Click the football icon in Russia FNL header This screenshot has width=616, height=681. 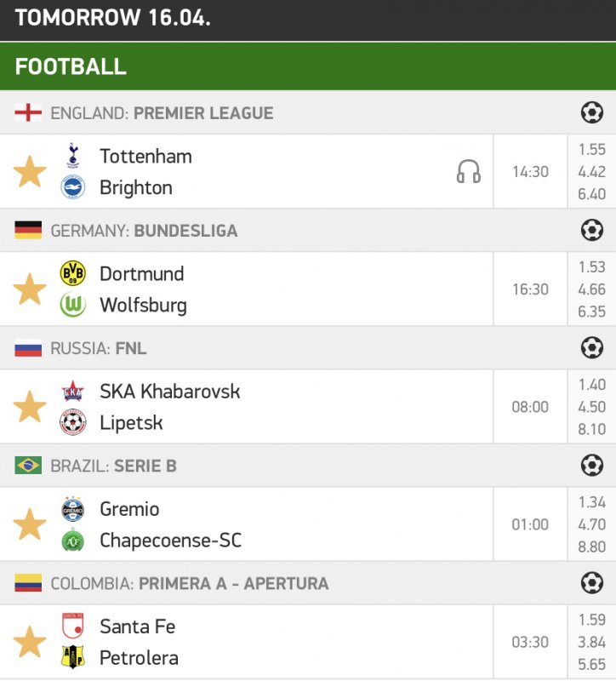point(591,347)
